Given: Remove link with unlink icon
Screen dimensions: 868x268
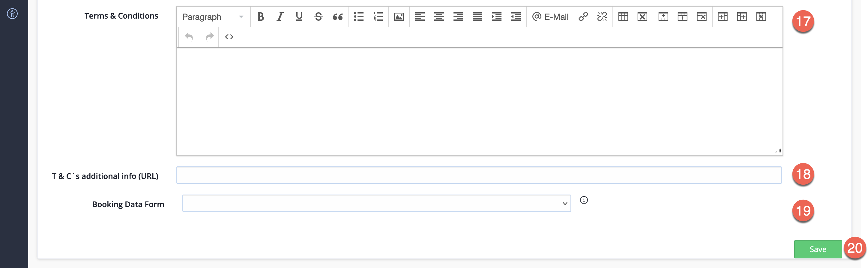Looking at the screenshot, I should point(602,16).
